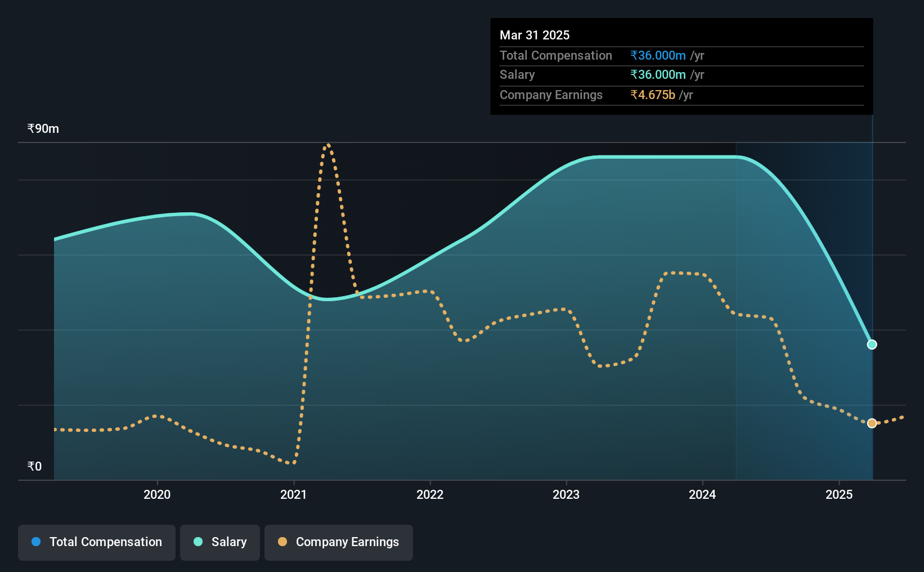
Task: Toggle the Total Compensation legend button
Action: pos(97,542)
